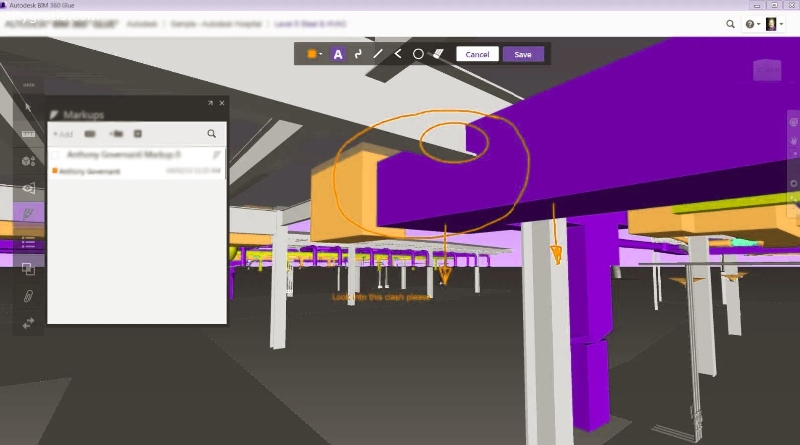Open the user profile dropdown
Image resolution: width=800 pixels, height=445 pixels.
click(x=774, y=24)
